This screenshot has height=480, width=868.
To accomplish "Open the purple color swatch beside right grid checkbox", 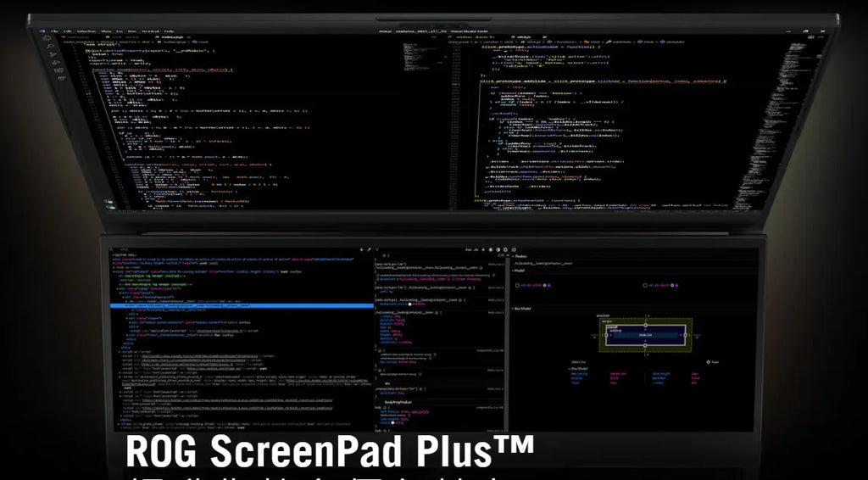I will point(676,285).
